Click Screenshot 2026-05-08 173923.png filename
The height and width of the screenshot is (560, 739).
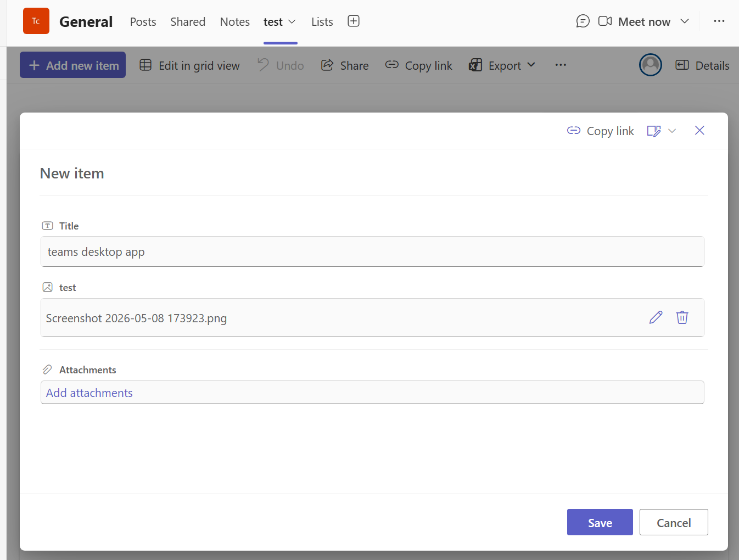(x=136, y=318)
